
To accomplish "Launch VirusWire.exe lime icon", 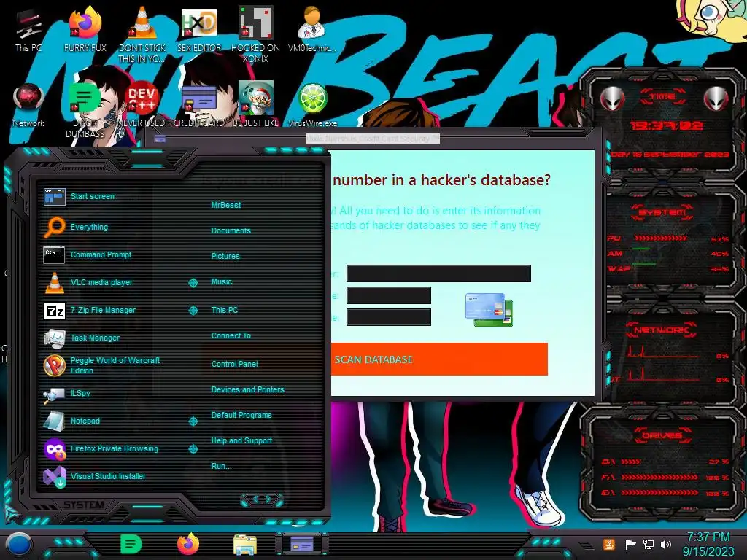I will 312,105.
